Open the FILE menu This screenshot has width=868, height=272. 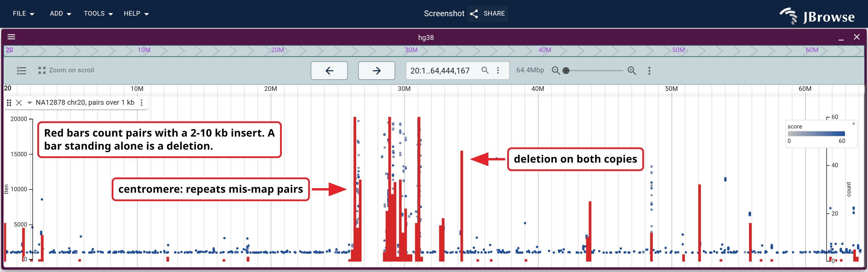[x=23, y=14]
